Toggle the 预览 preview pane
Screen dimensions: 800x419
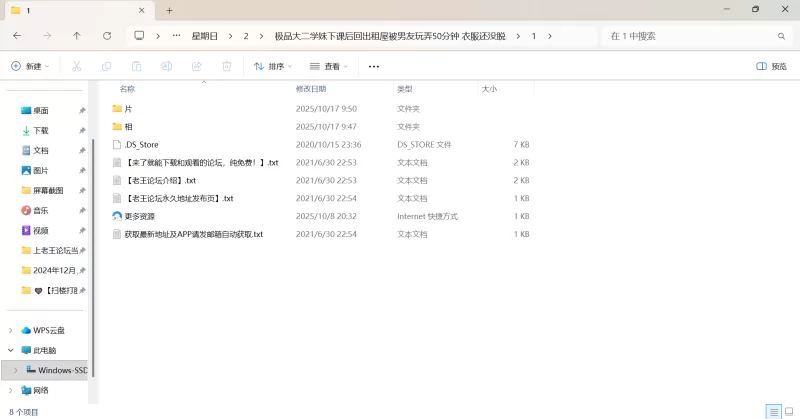[x=771, y=66]
